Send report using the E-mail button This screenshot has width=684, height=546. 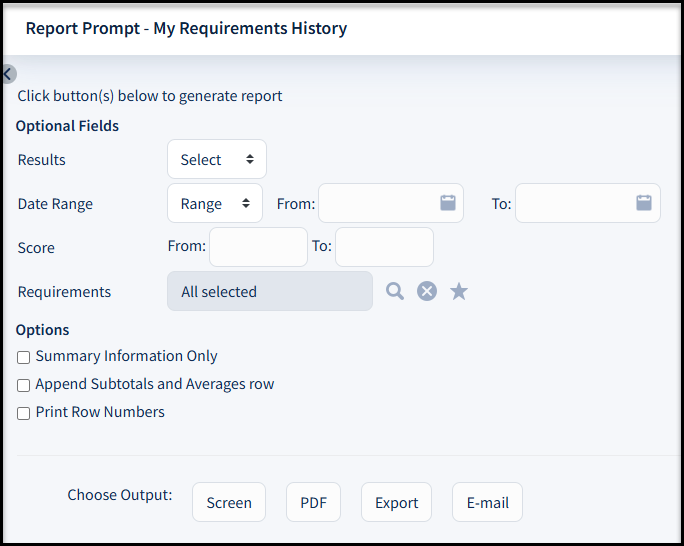(x=487, y=502)
